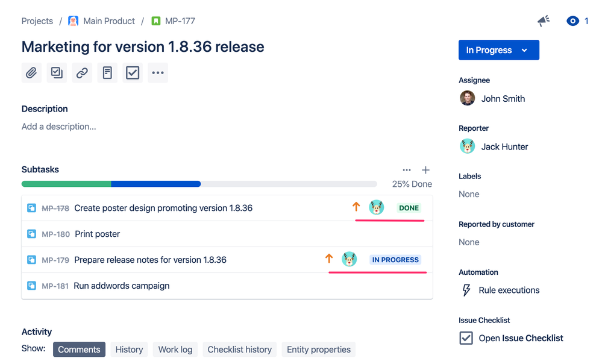The image size is (602, 364).
Task: Open feedback via the megaphone icon
Action: point(543,20)
